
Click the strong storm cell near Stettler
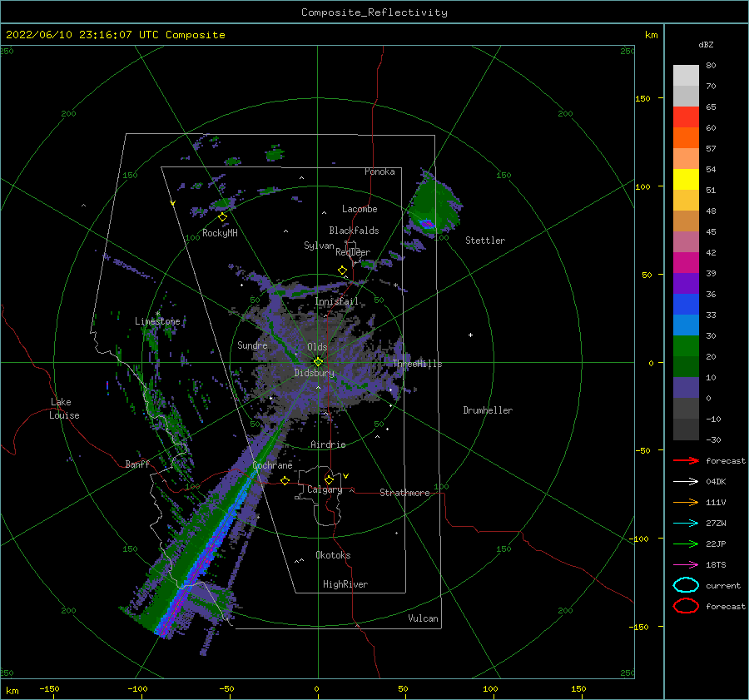[427, 223]
